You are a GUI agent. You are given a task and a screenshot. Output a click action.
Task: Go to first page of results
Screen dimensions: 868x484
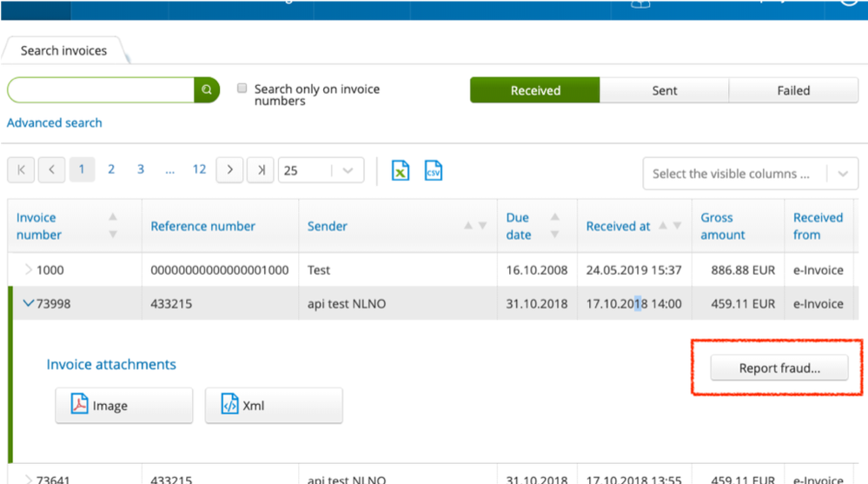(21, 169)
